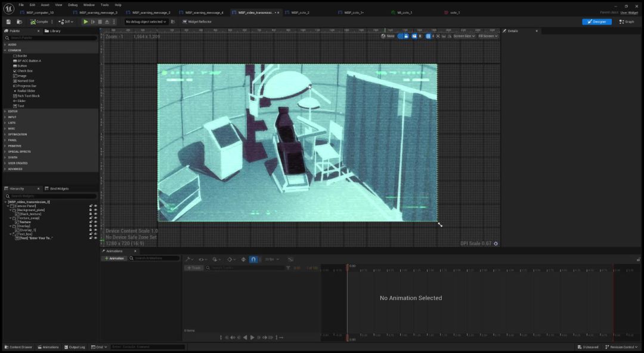Image resolution: width=644 pixels, height=353 pixels.
Task: Click the timeline playhead at 0.00
Action: click(x=348, y=267)
